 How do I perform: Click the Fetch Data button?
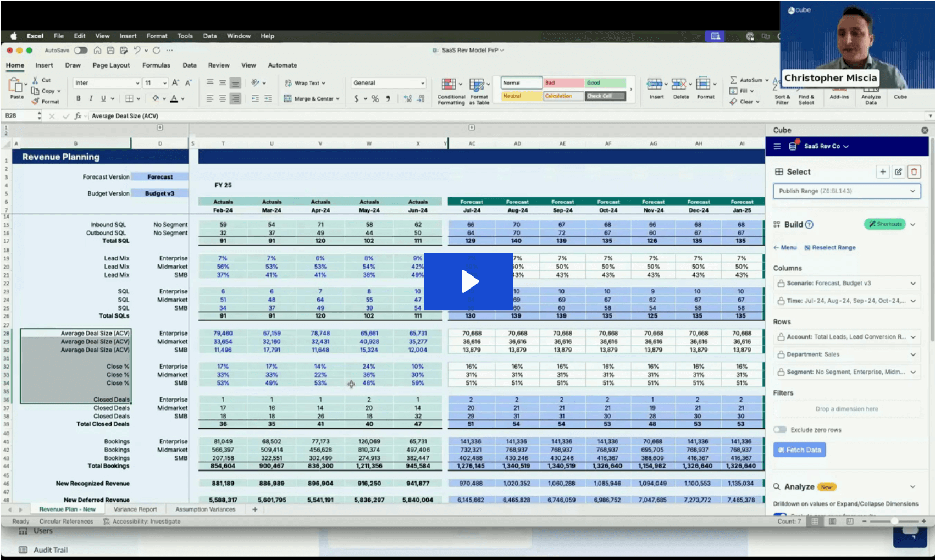[x=799, y=450]
